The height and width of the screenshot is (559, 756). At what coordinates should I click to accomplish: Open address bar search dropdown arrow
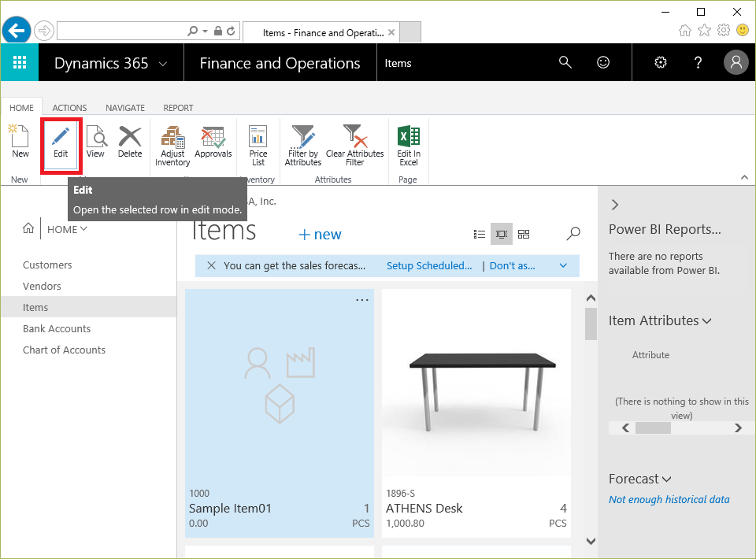[x=205, y=31]
